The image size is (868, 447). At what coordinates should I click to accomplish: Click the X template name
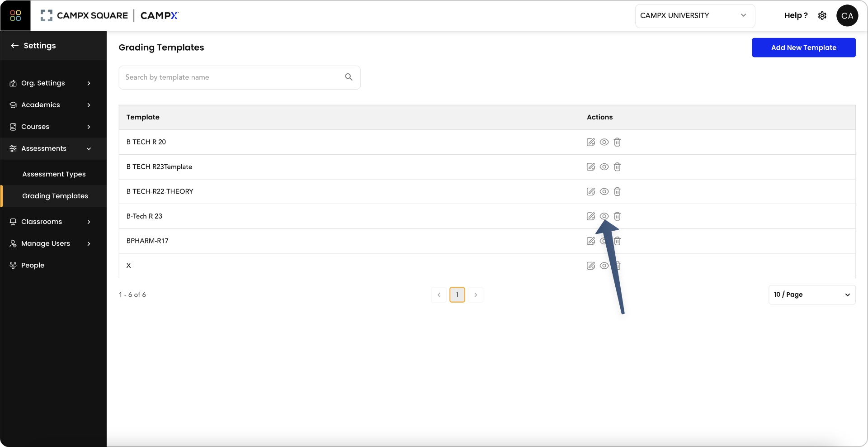pos(129,266)
